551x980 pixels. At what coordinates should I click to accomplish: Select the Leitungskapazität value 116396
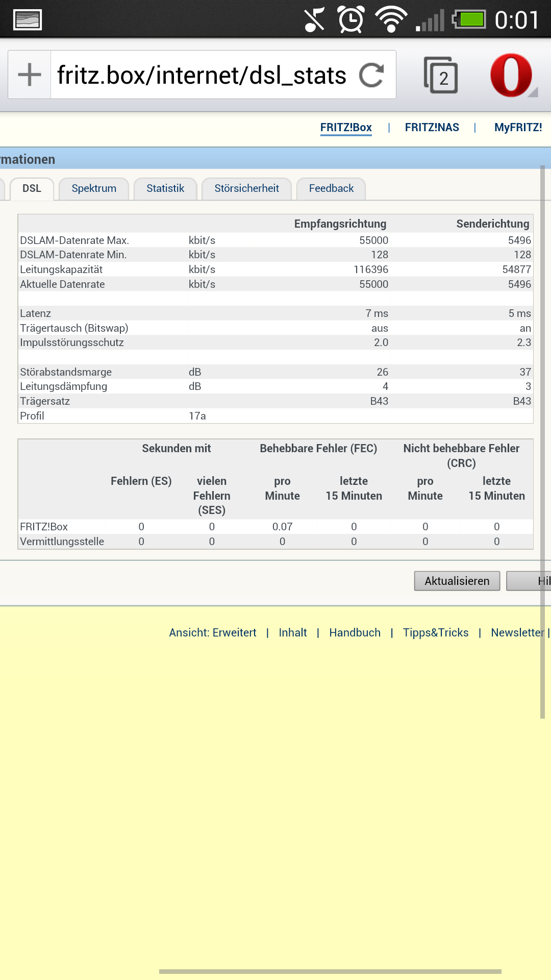point(371,269)
